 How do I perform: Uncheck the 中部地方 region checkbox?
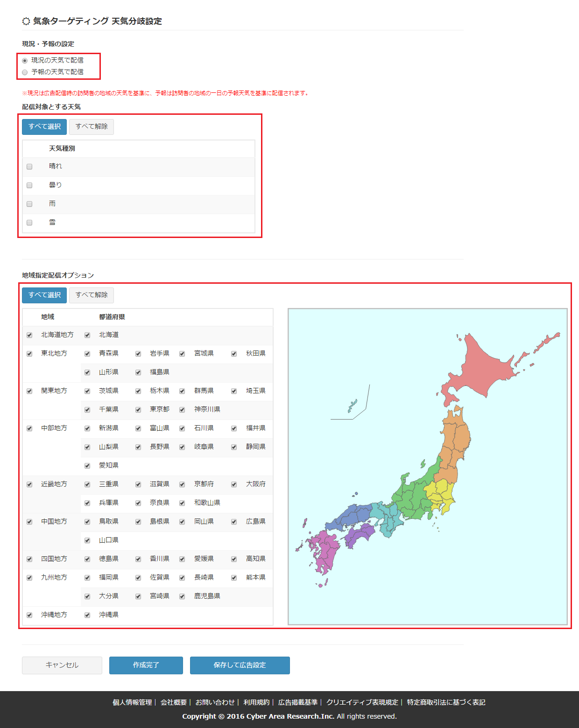(29, 428)
